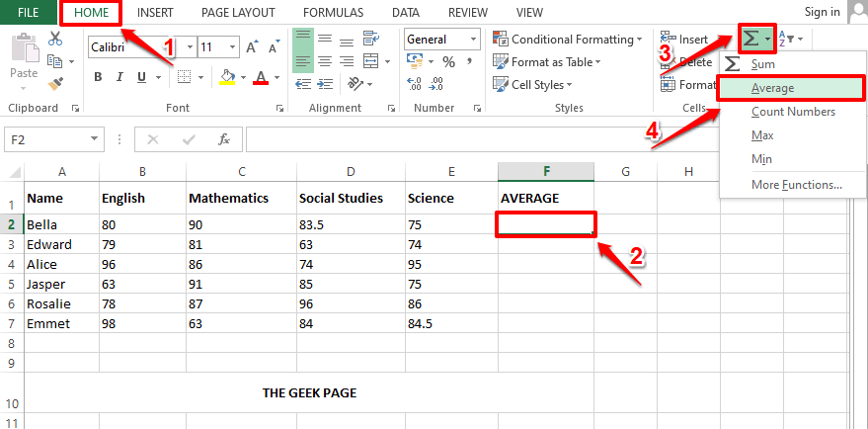The image size is (868, 429).
Task: Open the Calibri font name dropdown
Action: click(x=190, y=47)
